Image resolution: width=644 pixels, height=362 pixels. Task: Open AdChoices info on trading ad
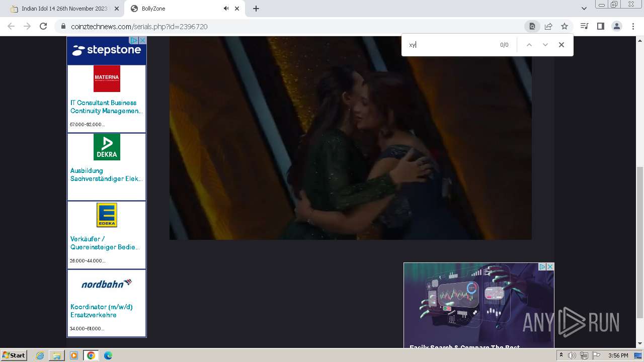coord(542,267)
